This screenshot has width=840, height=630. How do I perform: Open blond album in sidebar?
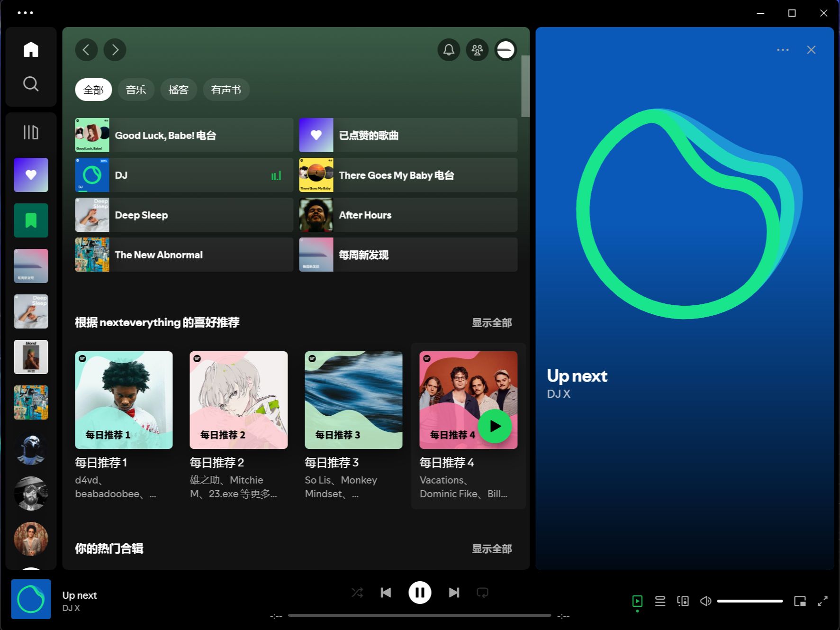coord(31,357)
